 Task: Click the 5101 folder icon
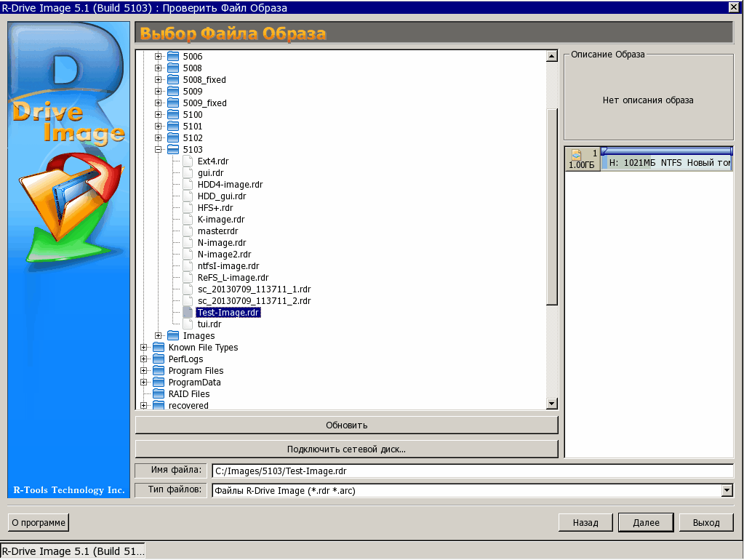click(173, 127)
